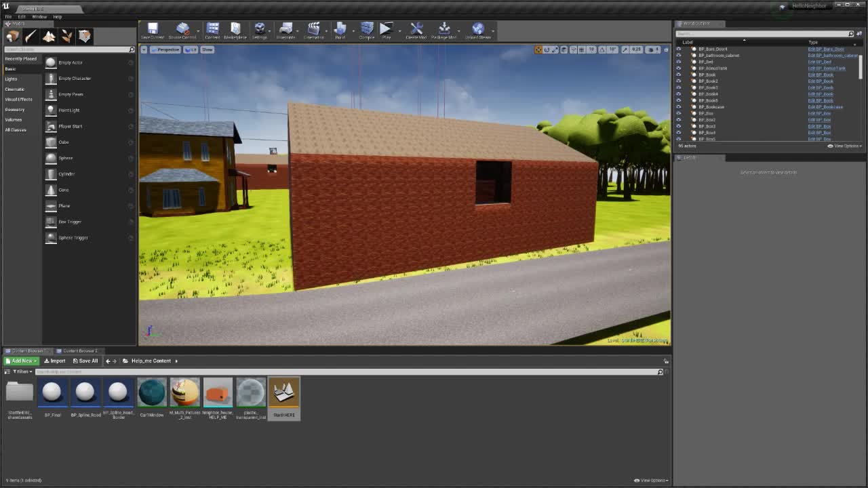This screenshot has height=488, width=868.
Task: Select the Lights category
Action: click(x=11, y=79)
